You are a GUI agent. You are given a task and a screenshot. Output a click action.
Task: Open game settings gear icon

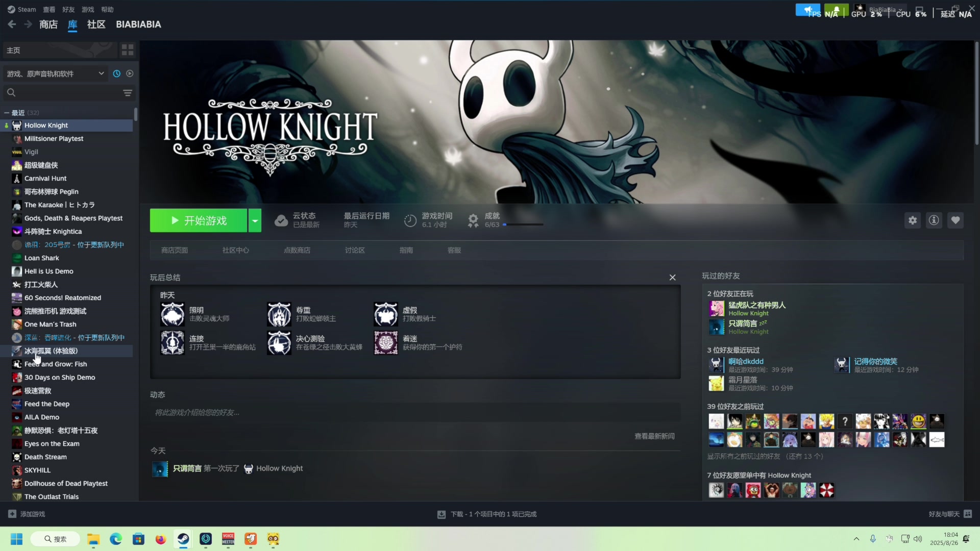point(913,220)
